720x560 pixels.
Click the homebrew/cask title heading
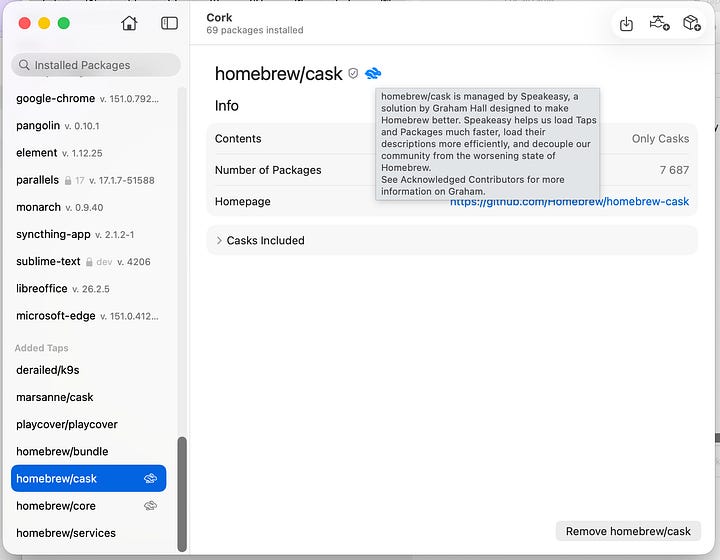click(278, 74)
